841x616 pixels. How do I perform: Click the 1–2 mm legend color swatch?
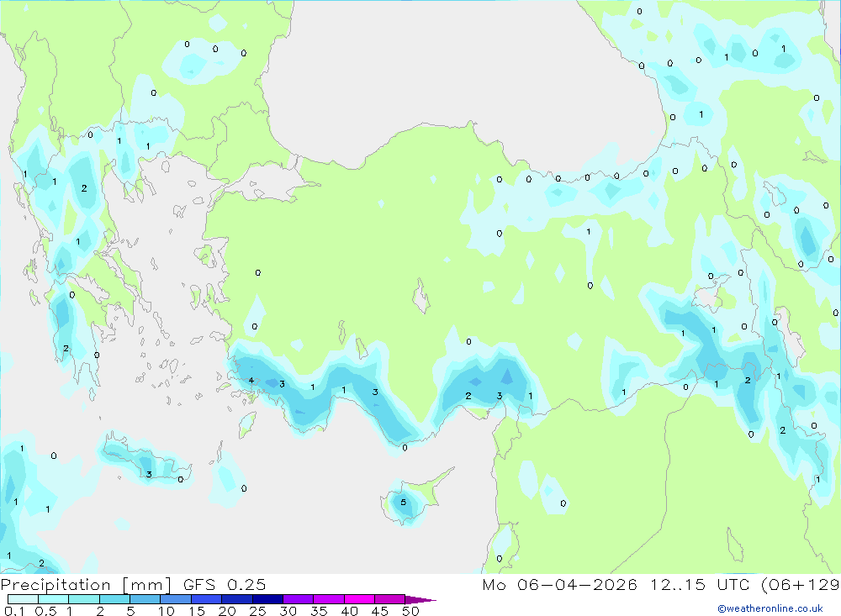click(x=84, y=599)
